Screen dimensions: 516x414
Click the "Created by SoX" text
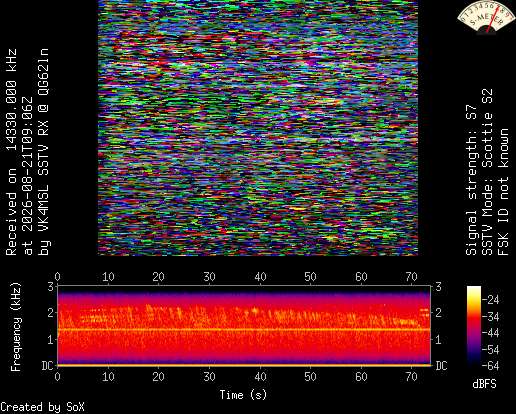coord(42,407)
